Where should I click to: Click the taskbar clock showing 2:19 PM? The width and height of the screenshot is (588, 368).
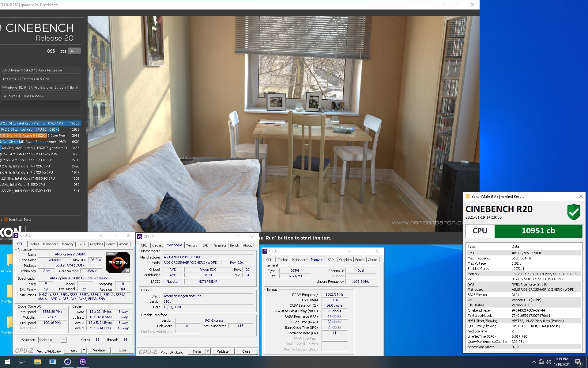point(562,362)
